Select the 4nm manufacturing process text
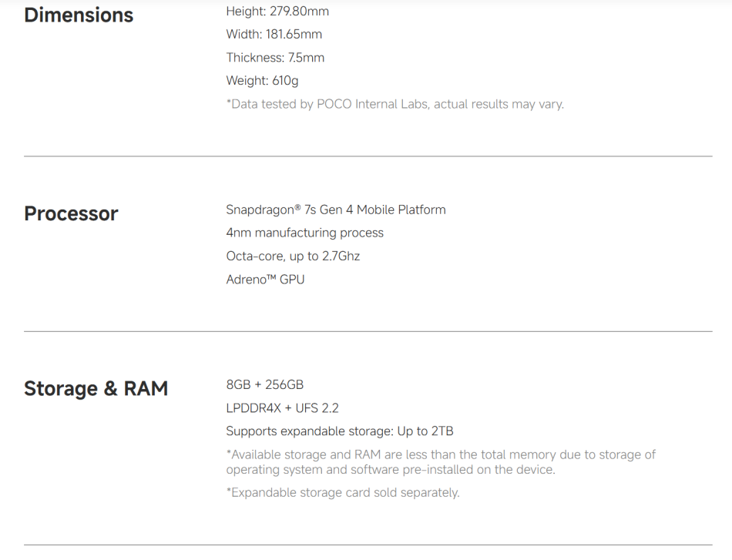This screenshot has height=560, width=732. [304, 233]
